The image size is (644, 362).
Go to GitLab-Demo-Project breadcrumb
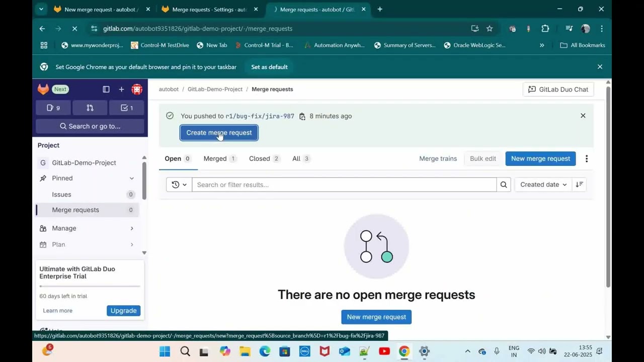(215, 89)
